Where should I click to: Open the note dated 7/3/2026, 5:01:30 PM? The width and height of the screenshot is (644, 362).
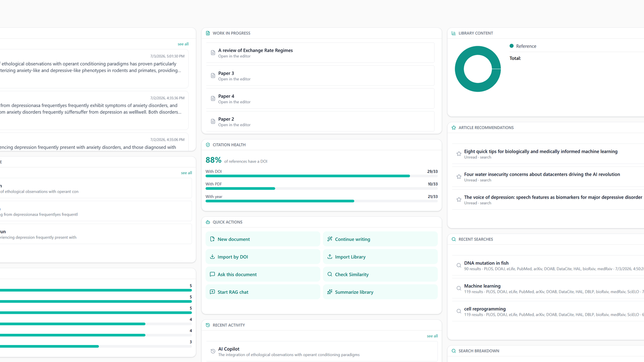[x=94, y=69]
